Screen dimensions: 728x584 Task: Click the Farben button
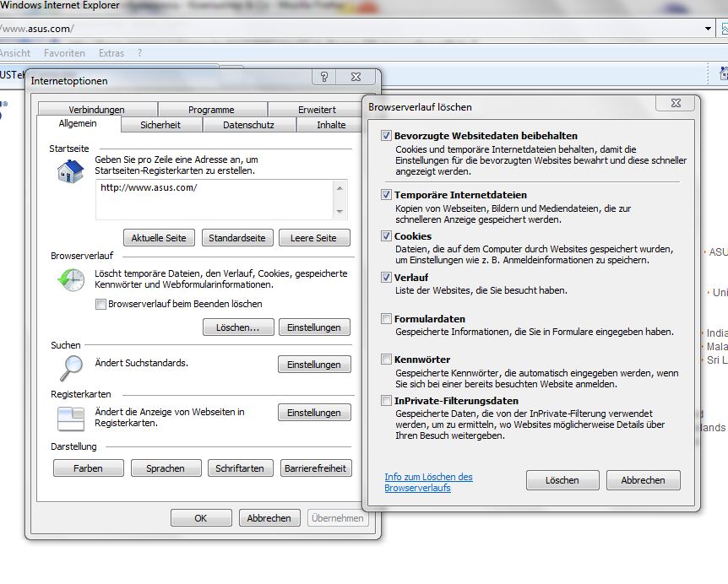point(88,468)
